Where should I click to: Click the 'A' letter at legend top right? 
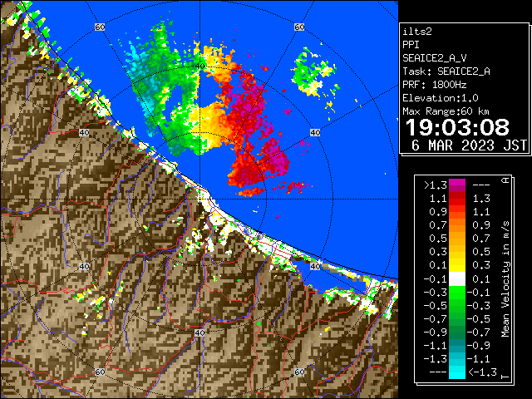[505, 180]
